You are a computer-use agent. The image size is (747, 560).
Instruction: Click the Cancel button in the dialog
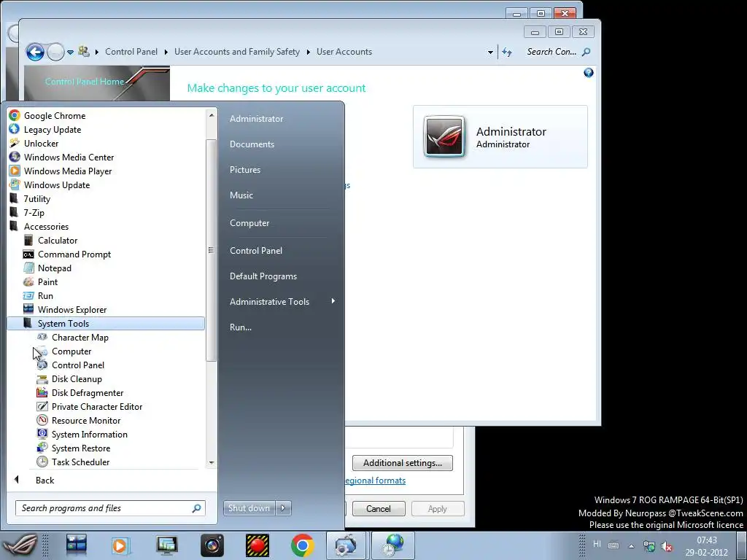(x=379, y=508)
